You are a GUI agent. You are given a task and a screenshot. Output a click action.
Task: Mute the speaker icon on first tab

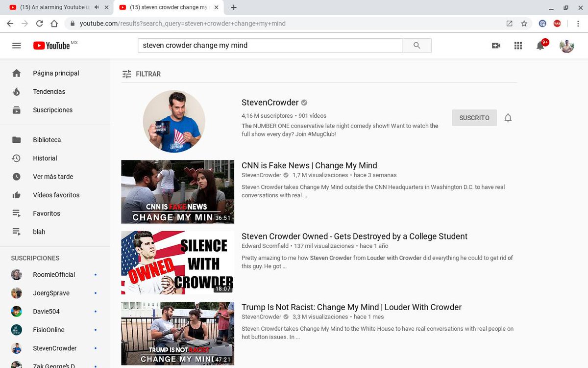click(x=97, y=7)
